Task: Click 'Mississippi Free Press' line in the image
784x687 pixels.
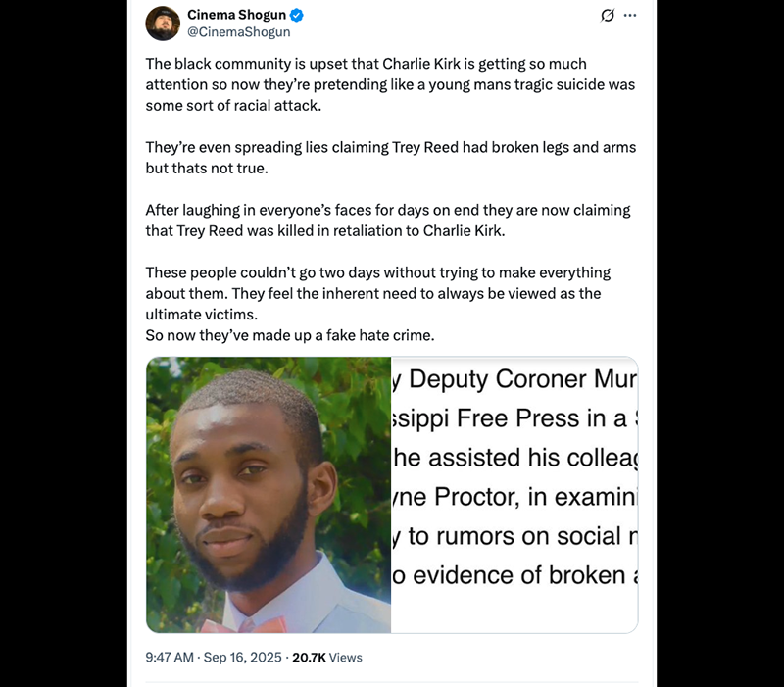Action: tap(514, 418)
